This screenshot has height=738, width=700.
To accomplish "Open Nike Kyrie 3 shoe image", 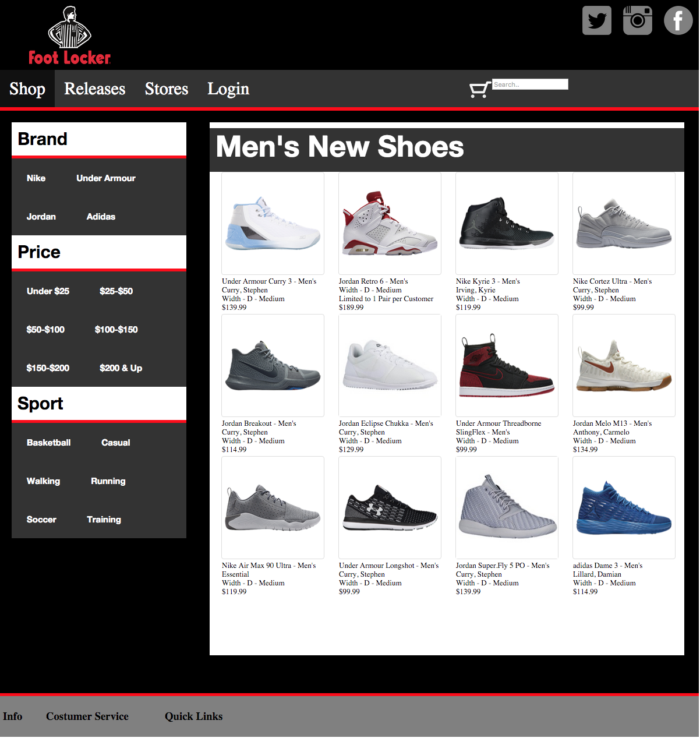I will pos(507,224).
